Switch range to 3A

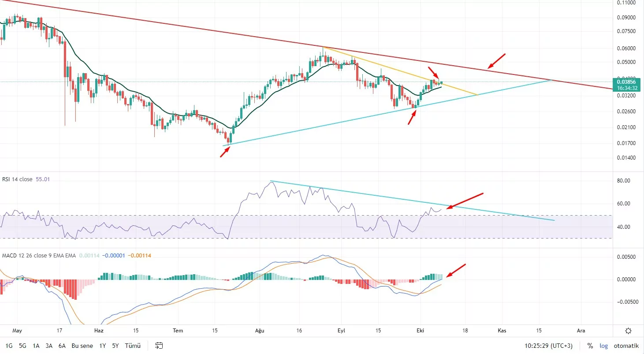pos(49,346)
